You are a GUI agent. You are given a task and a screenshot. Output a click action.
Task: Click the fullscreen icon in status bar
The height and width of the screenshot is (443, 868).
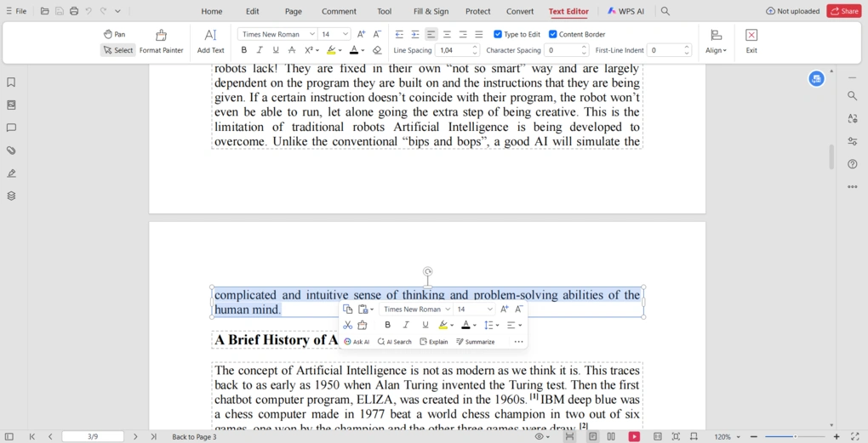click(854, 437)
